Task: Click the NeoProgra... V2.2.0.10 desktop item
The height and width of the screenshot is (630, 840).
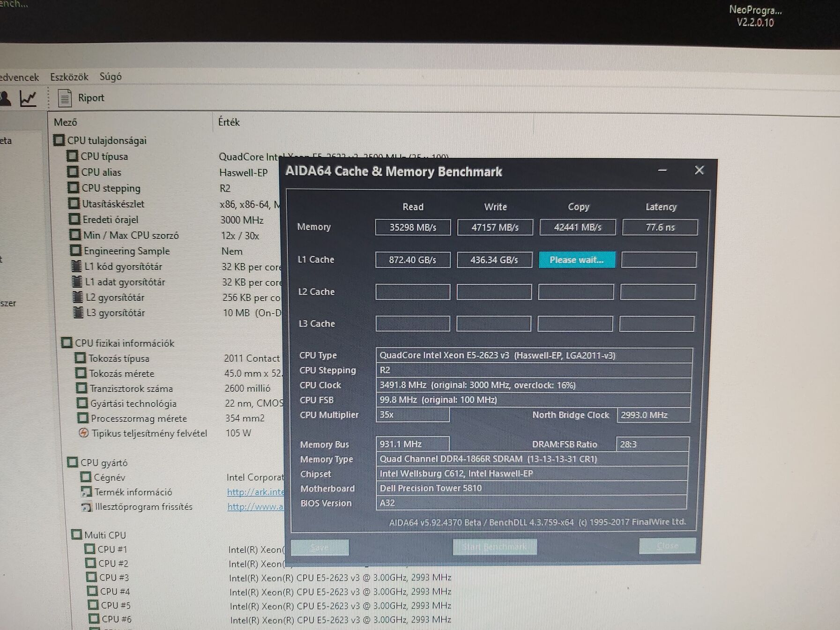Action: [755, 16]
